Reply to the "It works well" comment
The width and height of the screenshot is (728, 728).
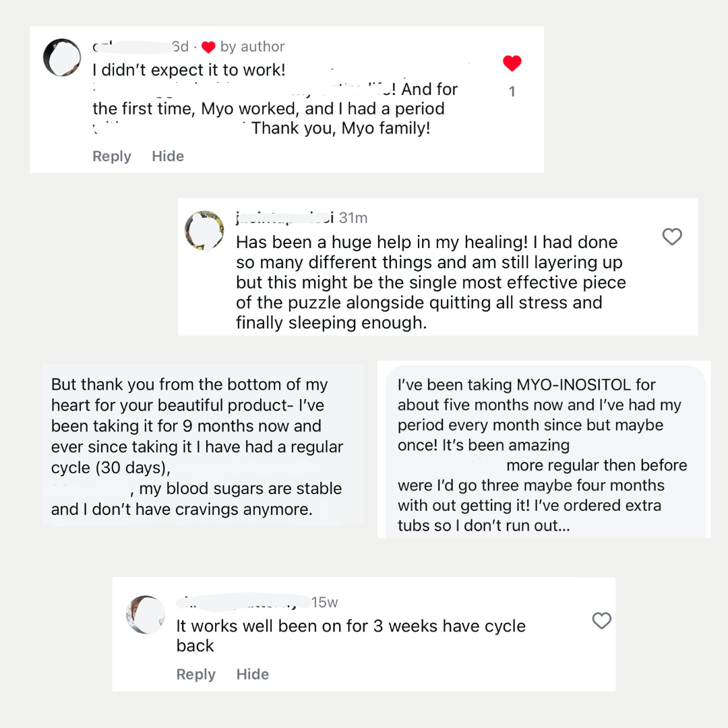[x=195, y=675]
